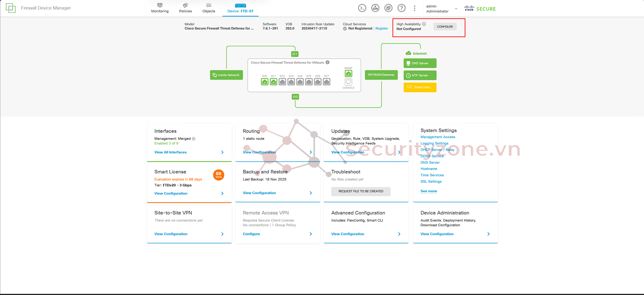644x295 pixels.
Task: Click Register link for Cloud Services
Action: 381,29
